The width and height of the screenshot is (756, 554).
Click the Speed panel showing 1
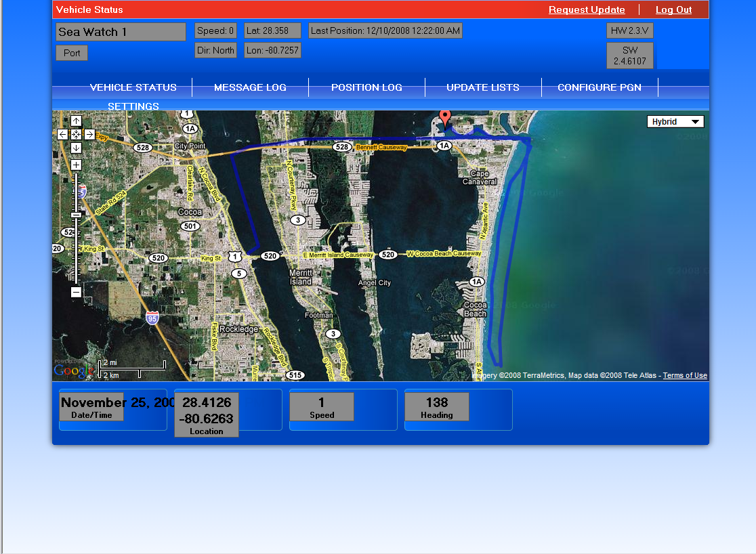tap(343, 409)
